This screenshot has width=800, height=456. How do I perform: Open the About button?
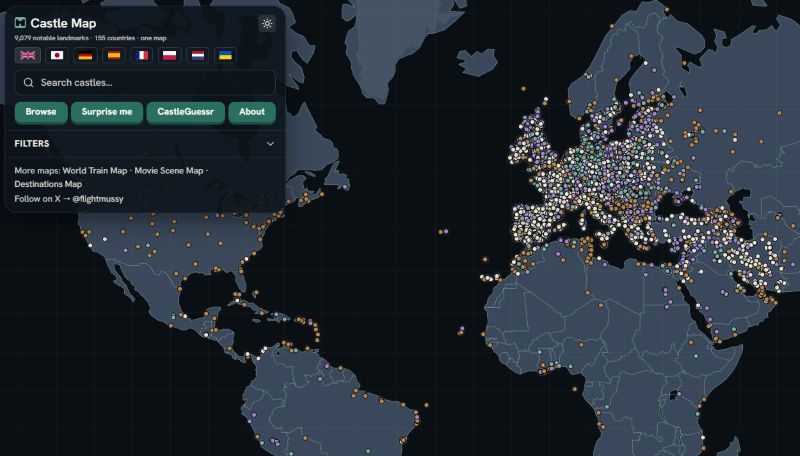tap(252, 112)
